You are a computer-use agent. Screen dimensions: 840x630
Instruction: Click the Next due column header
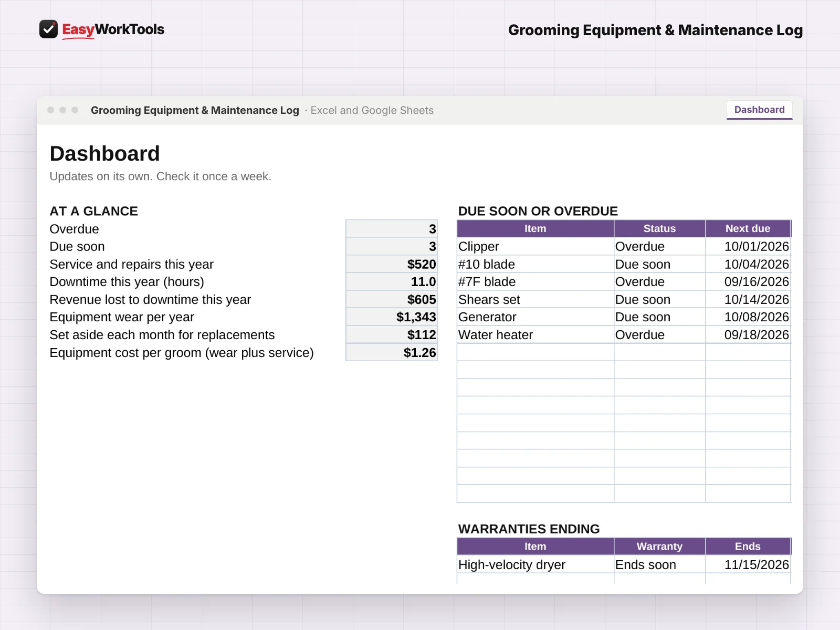click(748, 228)
